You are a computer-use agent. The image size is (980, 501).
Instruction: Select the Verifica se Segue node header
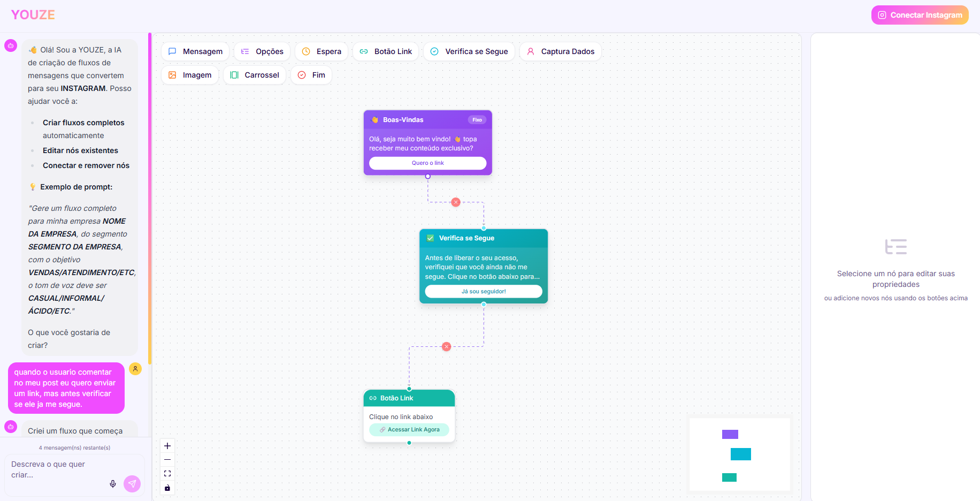(484, 238)
